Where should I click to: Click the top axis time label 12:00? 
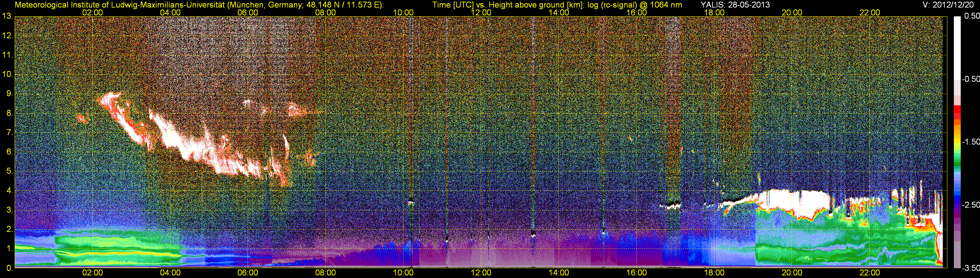click(x=481, y=12)
